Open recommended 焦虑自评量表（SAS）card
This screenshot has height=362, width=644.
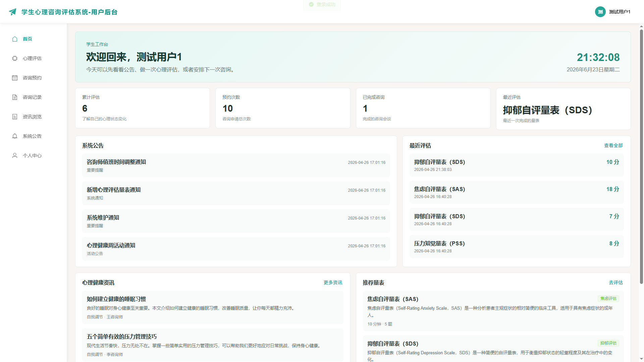pos(493,311)
